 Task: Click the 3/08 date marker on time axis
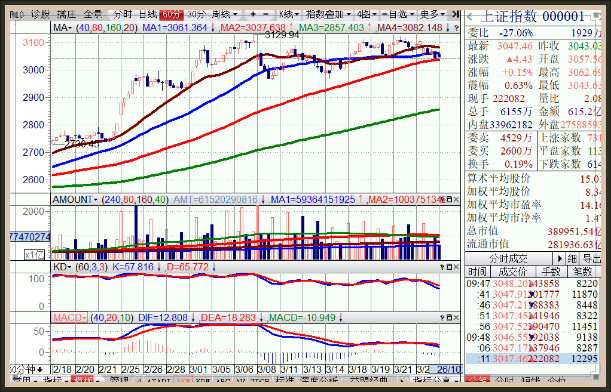[267, 369]
